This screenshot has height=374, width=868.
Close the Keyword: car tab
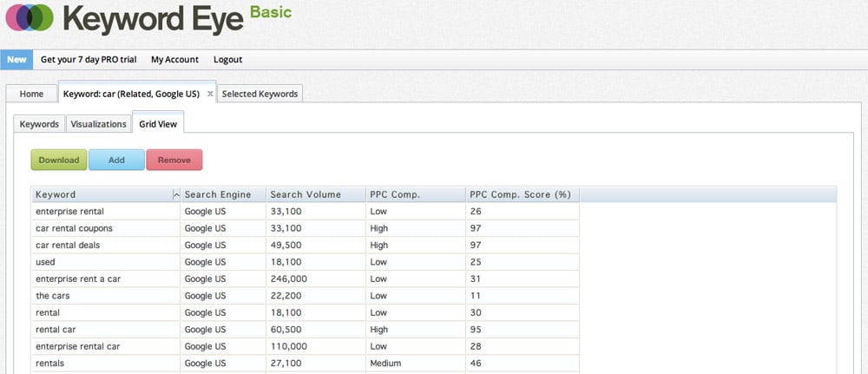coord(210,94)
